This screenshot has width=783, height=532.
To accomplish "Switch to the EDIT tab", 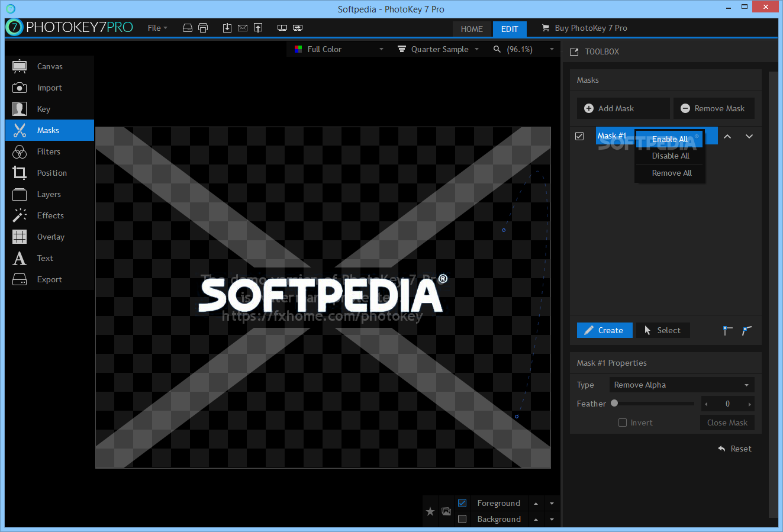I will [x=510, y=28].
